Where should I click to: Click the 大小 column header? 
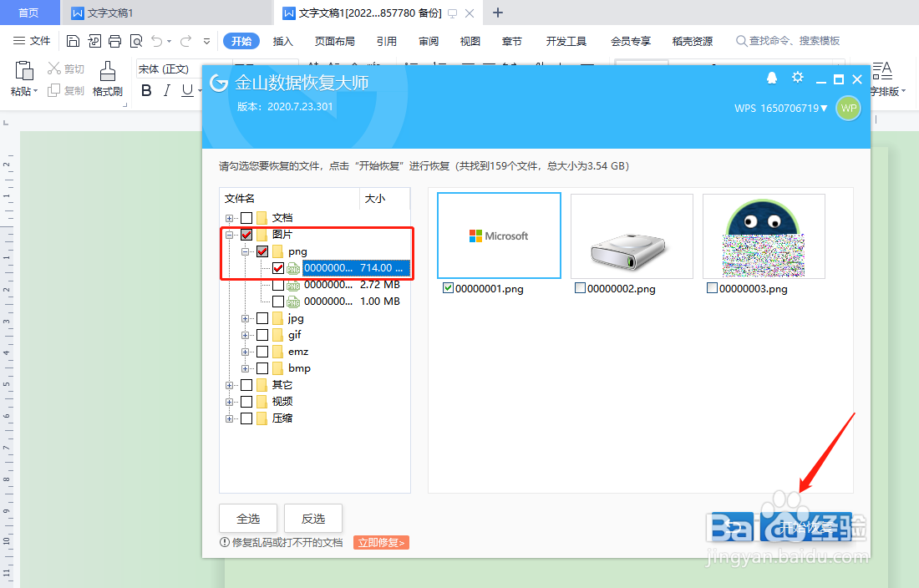point(377,199)
